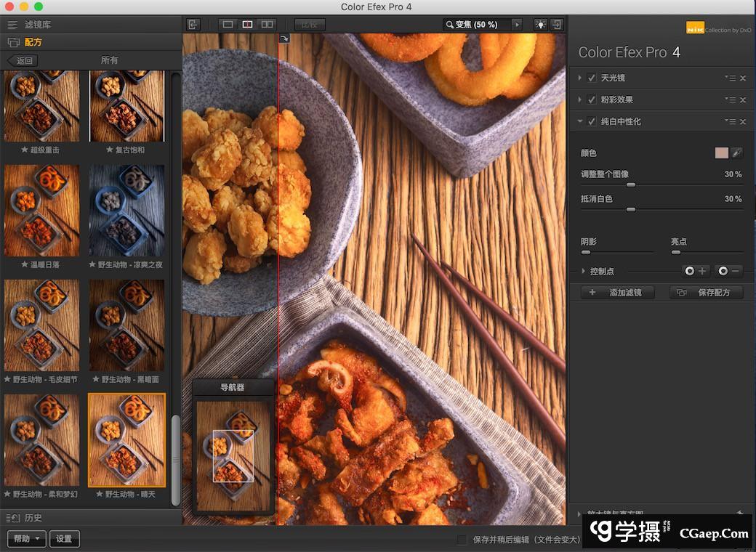The width and height of the screenshot is (756, 552).
Task: Remove the 天光镜 filter with X
Action: 743,78
